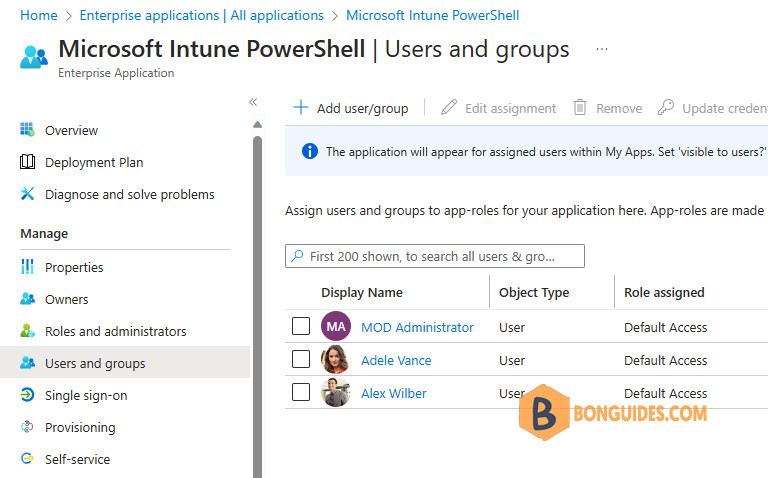
Task: Click the Enterprise Application header icon
Action: [x=34, y=57]
